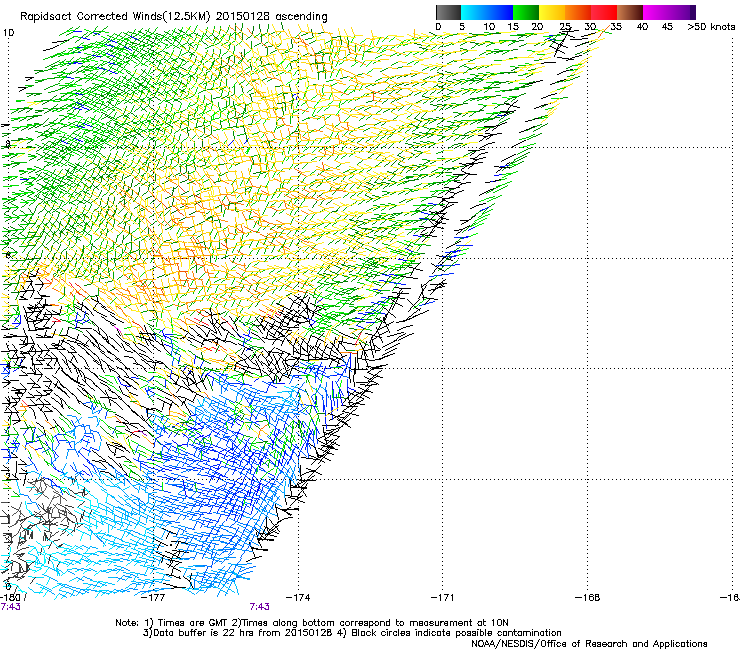Screen dimensions: 740x650
Task: Click the gray 0–5 knots legend swatch
Action: point(448,12)
